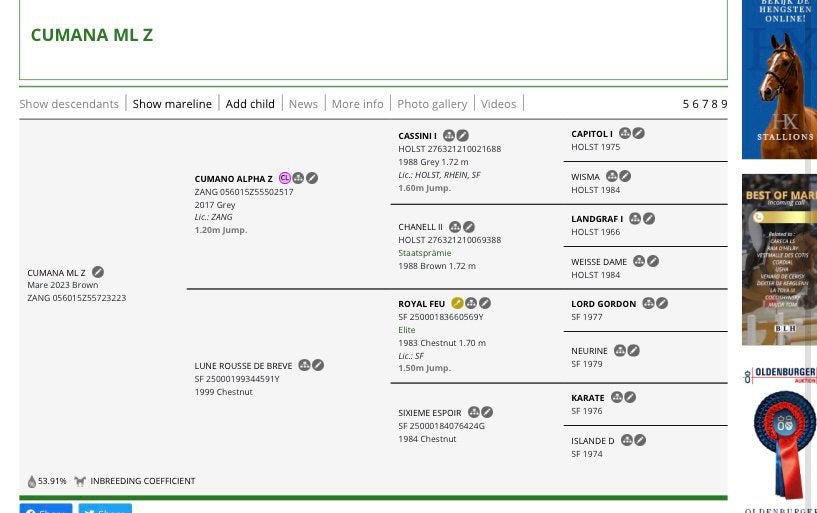Click the pencil icon beside Weisse Dame
The image size is (817, 513).
pos(653,261)
